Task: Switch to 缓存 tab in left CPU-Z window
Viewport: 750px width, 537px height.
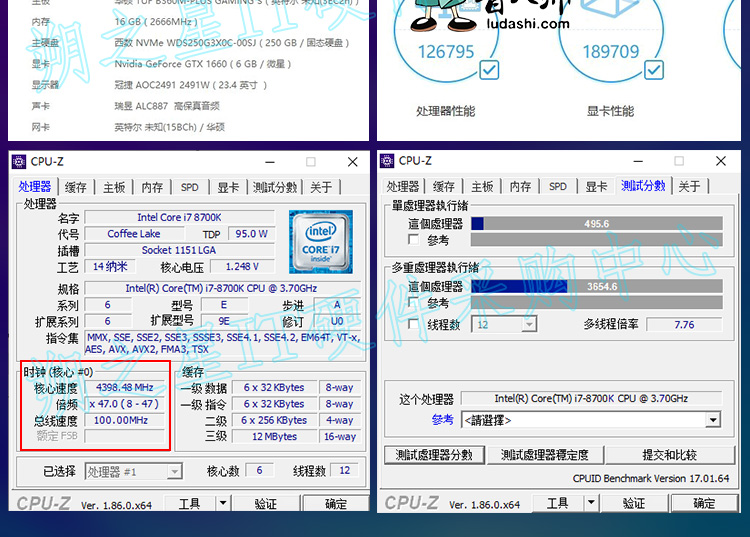Action: pyautogui.click(x=76, y=187)
